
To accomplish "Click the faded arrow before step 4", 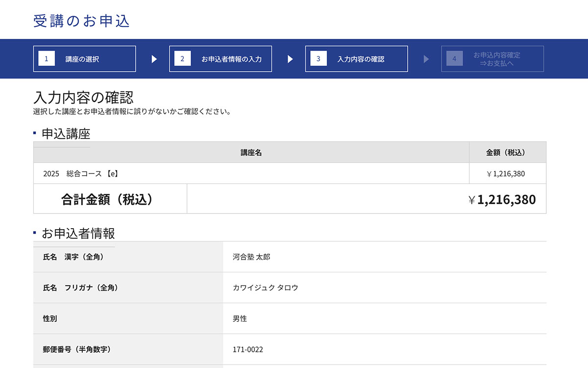I will (426, 59).
